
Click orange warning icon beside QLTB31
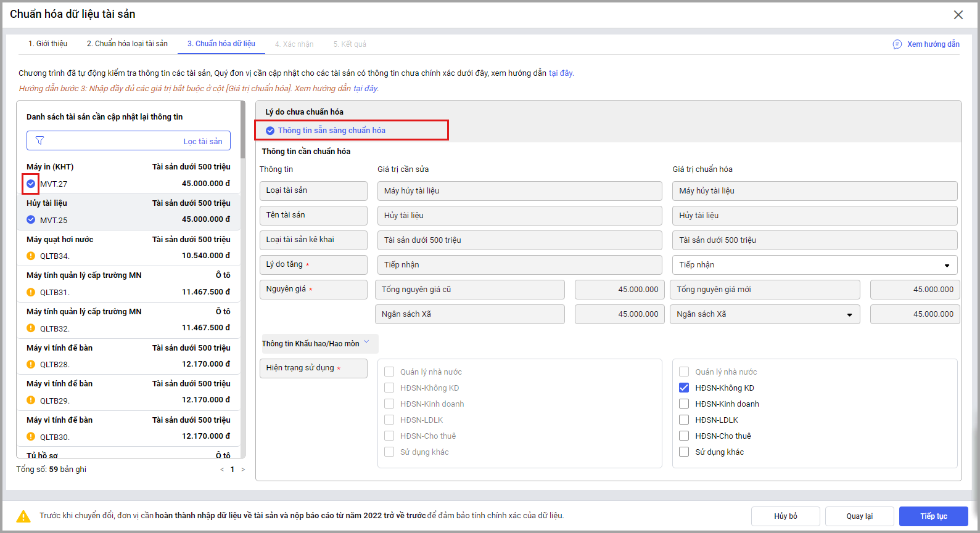pyautogui.click(x=31, y=292)
